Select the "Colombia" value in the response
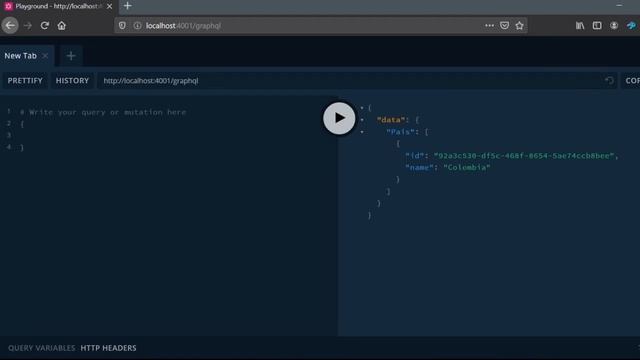Viewport: 640px width, 360px height. coord(467,168)
